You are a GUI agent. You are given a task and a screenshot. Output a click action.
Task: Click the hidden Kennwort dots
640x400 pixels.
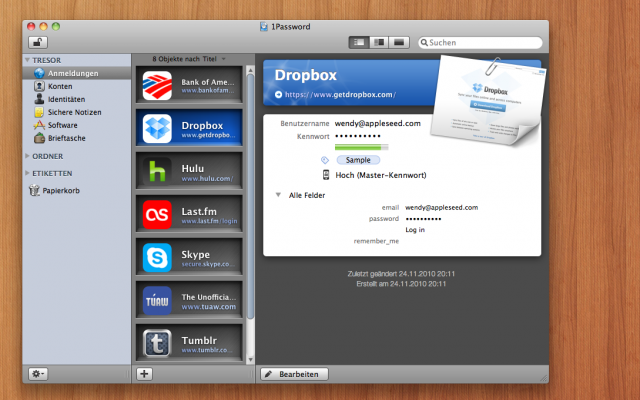(x=358, y=136)
